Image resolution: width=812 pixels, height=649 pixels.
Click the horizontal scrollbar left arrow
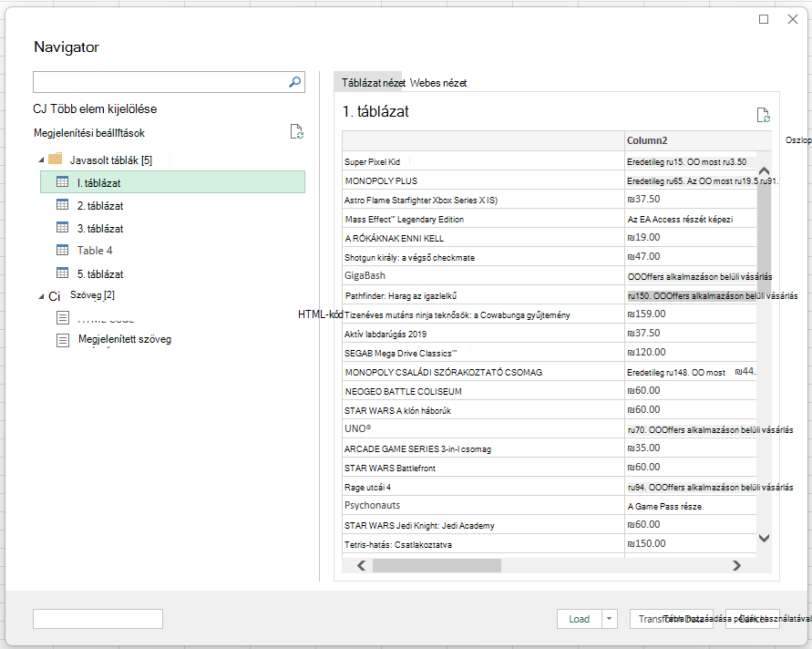point(362,566)
